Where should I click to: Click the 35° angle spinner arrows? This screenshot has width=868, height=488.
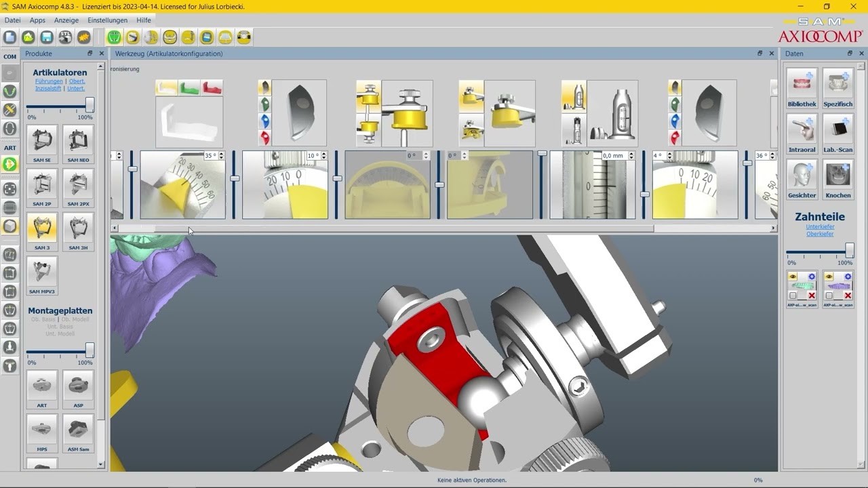pos(222,156)
